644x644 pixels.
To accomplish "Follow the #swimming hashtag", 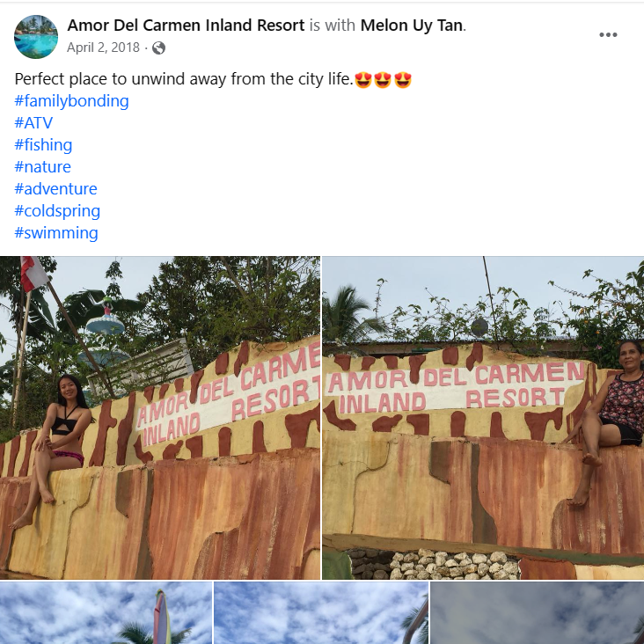I will 55,233.
